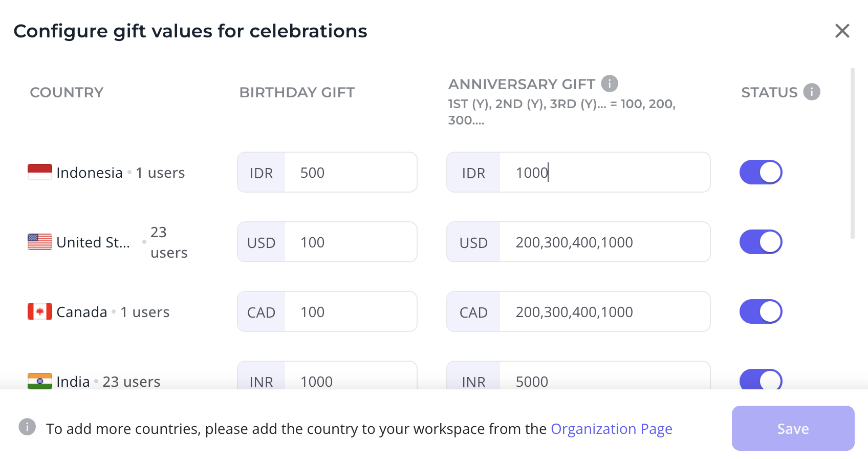
Task: Turn off the United States status toggle
Action: coord(761,242)
